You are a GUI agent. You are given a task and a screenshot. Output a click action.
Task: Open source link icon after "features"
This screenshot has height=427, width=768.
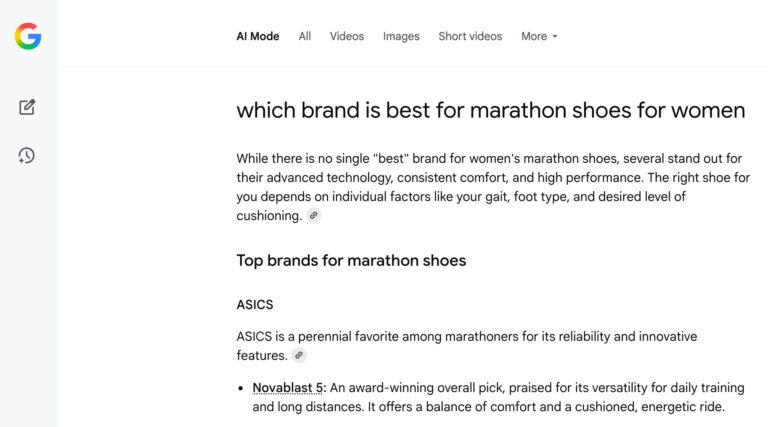click(299, 355)
